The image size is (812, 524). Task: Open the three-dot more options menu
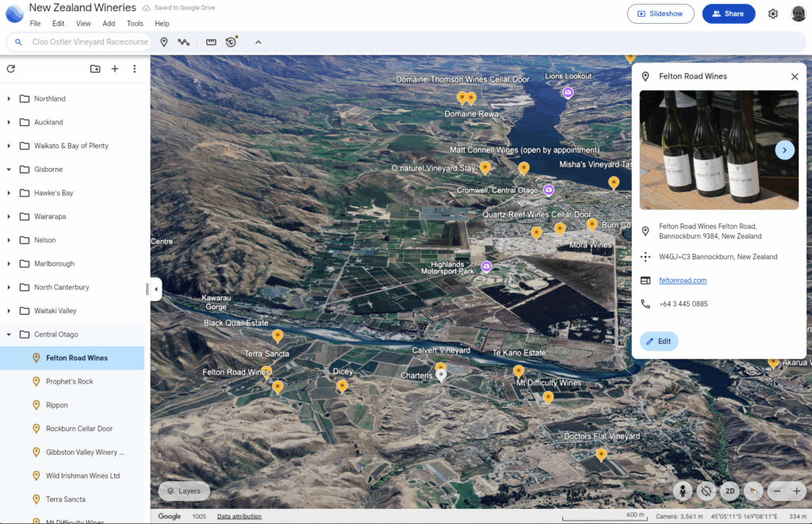(x=135, y=68)
